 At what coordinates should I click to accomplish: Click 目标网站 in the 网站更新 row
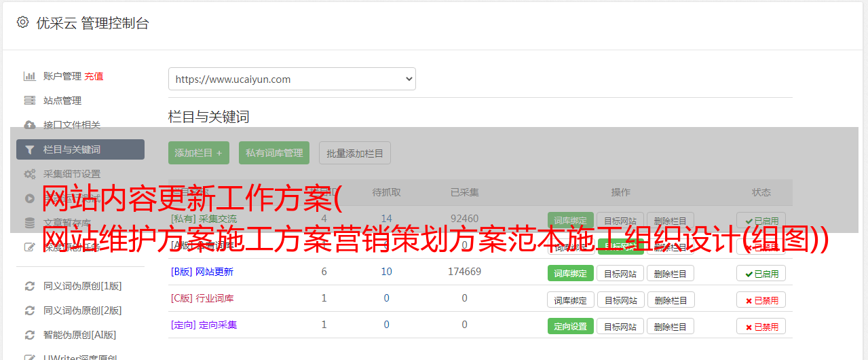click(x=620, y=274)
